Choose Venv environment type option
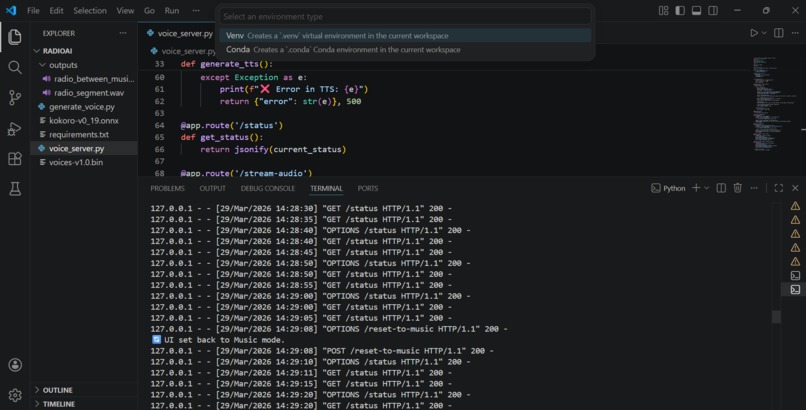Viewport: 806px width, 410px height. point(405,35)
